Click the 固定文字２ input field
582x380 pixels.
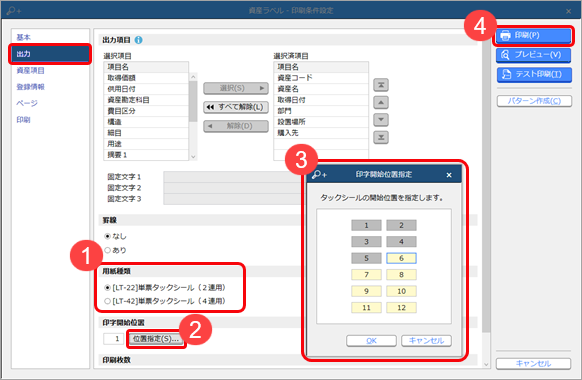click(232, 188)
